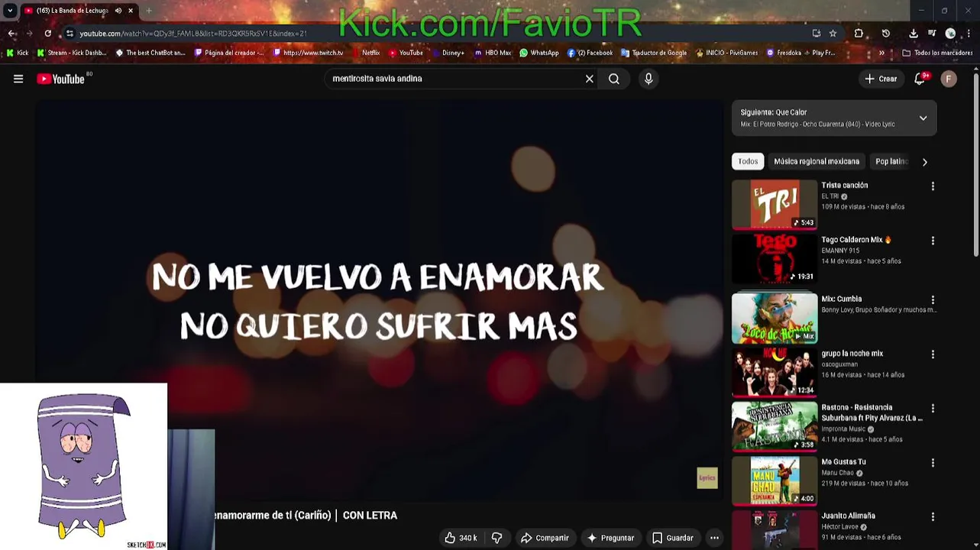Viewport: 980px width, 550px height.
Task: Play the Tego Calderon Mix thumbnail
Action: [775, 258]
